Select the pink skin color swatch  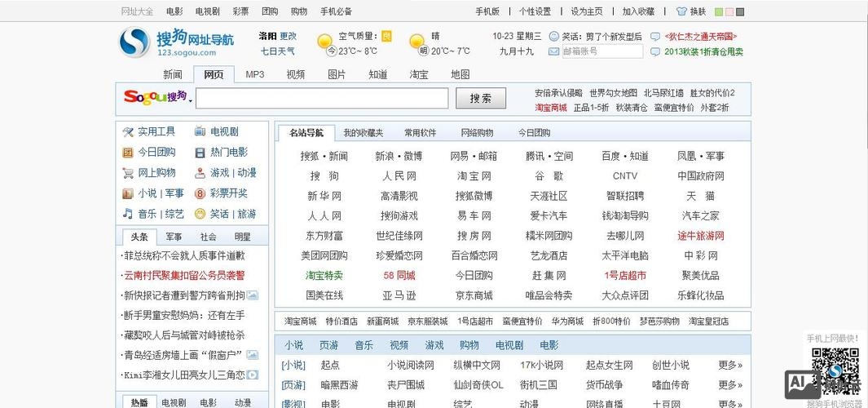(729, 11)
